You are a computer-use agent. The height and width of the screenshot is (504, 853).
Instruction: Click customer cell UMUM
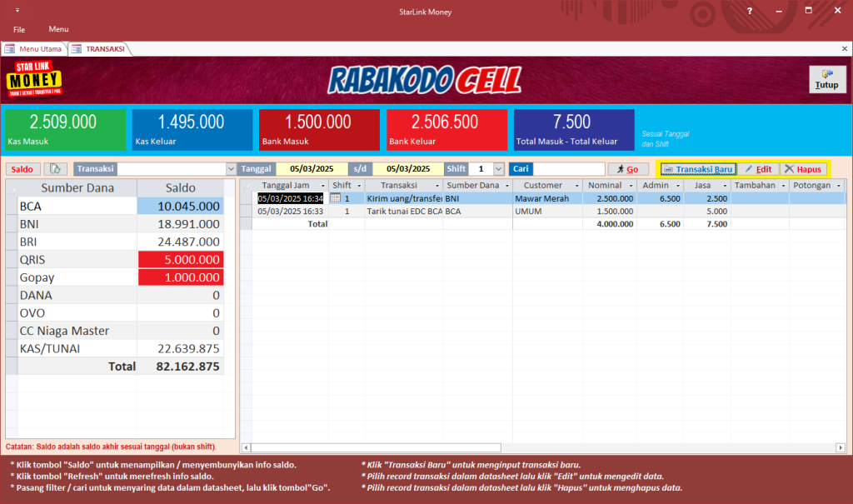(547, 211)
